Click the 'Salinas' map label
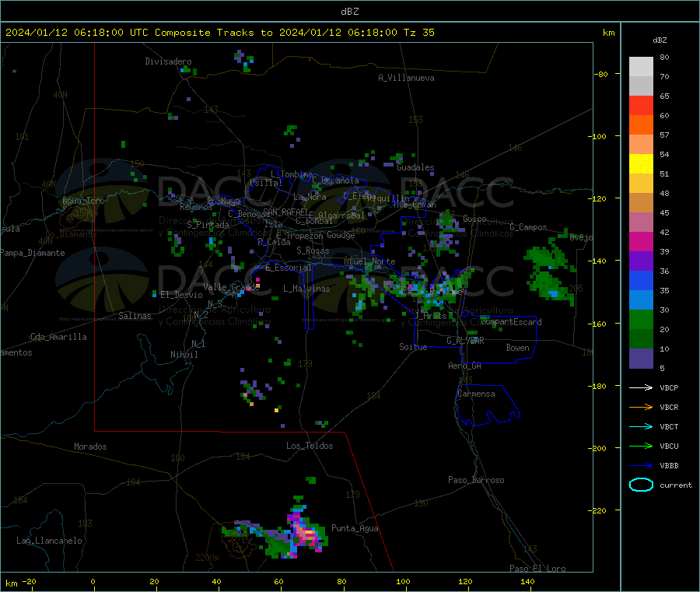Screen dimensions: 700x592 [x=135, y=316]
